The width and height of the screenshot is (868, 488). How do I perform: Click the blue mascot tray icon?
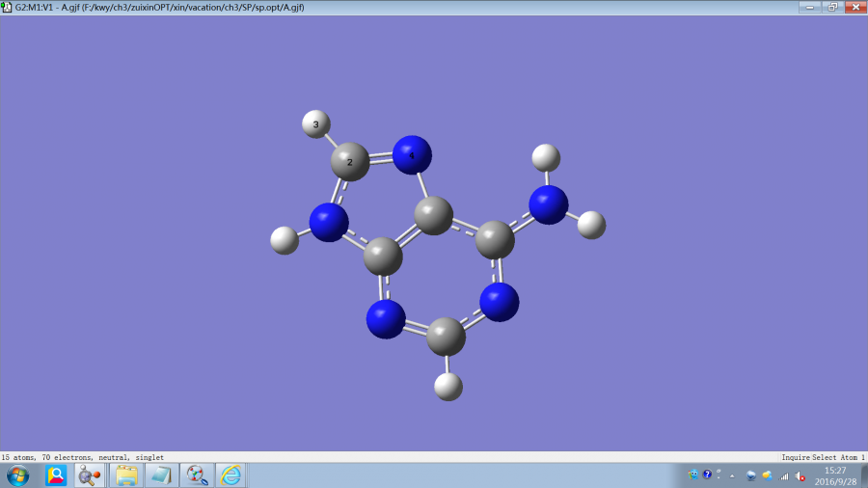click(693, 474)
